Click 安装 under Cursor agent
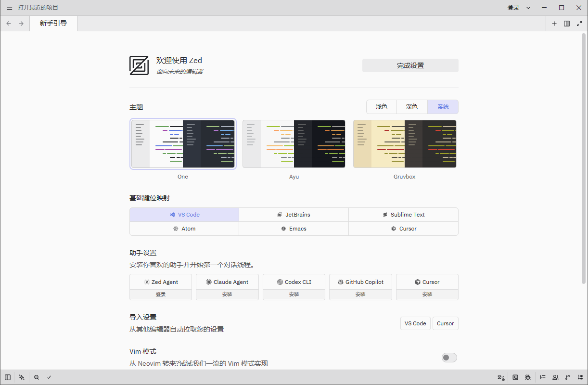Screen dimensions: 588x385 click(x=427, y=295)
